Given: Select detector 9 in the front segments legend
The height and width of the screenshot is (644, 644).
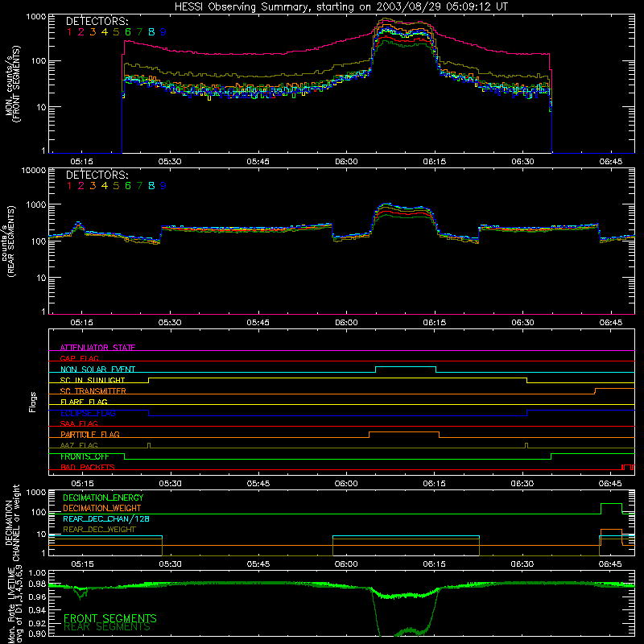Looking at the screenshot, I should (163, 32).
